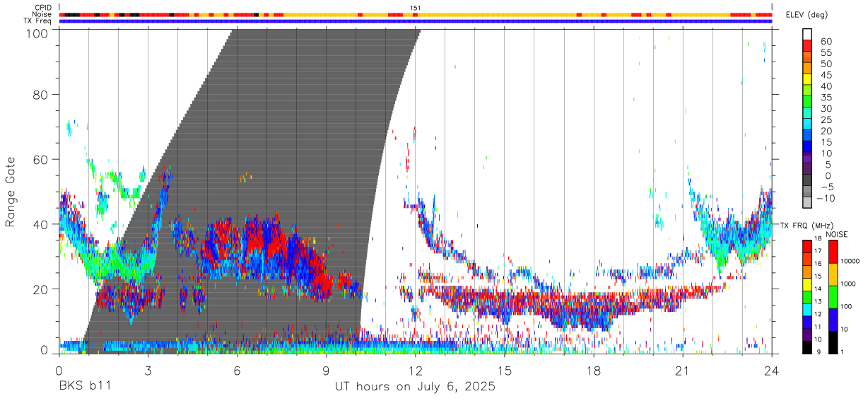The width and height of the screenshot is (868, 401).
Task: Click the colored Noise strip above the plot
Action: [416, 14]
